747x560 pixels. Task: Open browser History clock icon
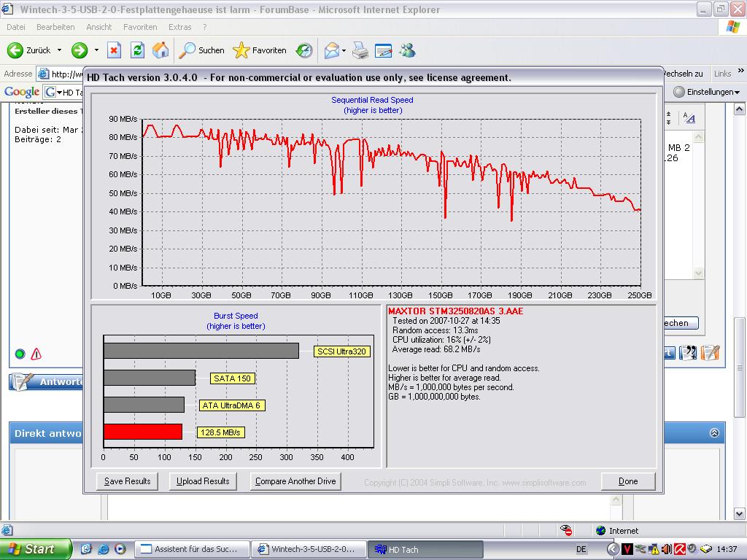click(304, 50)
